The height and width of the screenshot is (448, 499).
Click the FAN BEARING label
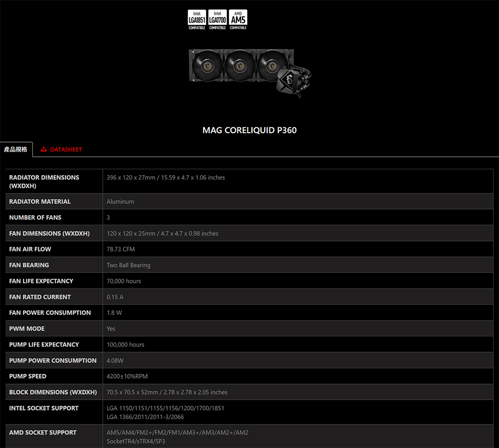[x=29, y=265]
